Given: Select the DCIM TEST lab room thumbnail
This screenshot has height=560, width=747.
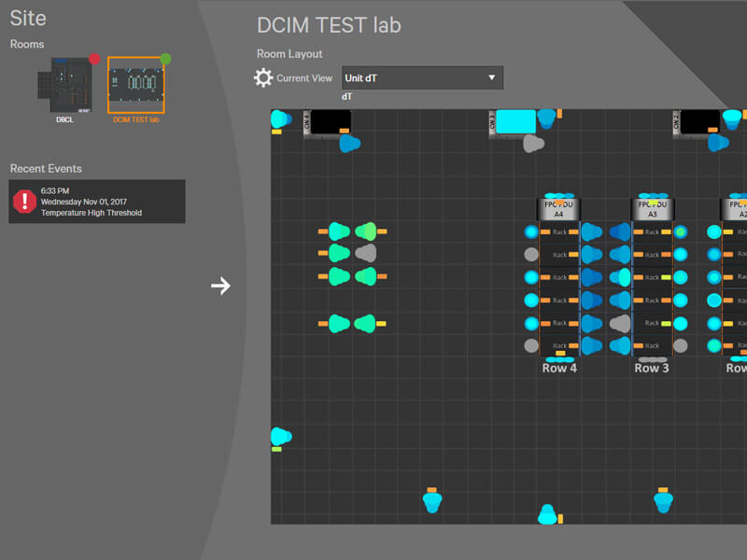Looking at the screenshot, I should click(135, 85).
